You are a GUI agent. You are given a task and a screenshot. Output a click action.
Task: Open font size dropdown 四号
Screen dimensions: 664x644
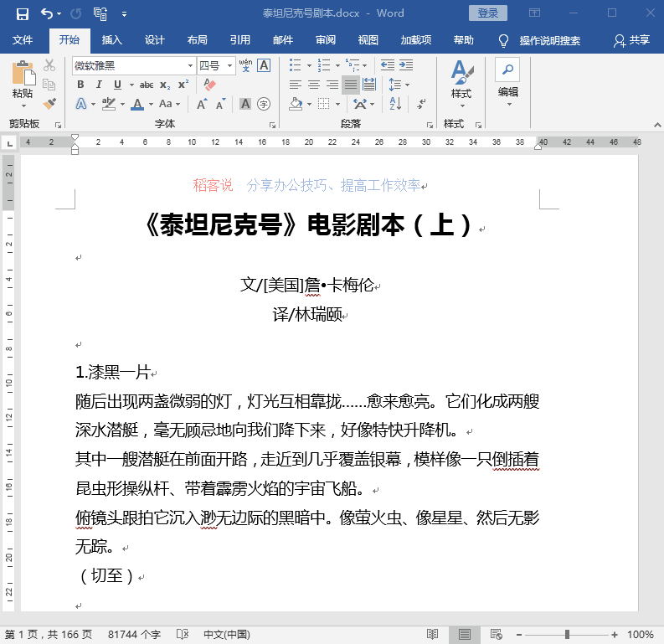pos(229,65)
